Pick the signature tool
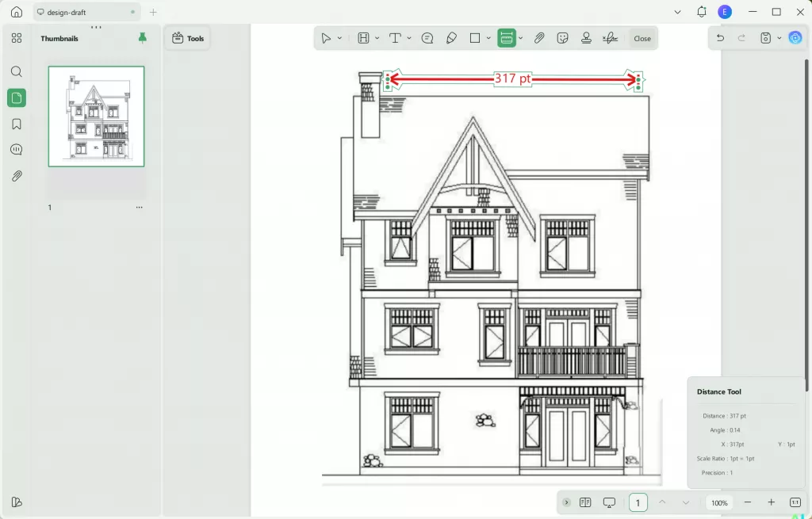This screenshot has width=812, height=519. [x=610, y=38]
